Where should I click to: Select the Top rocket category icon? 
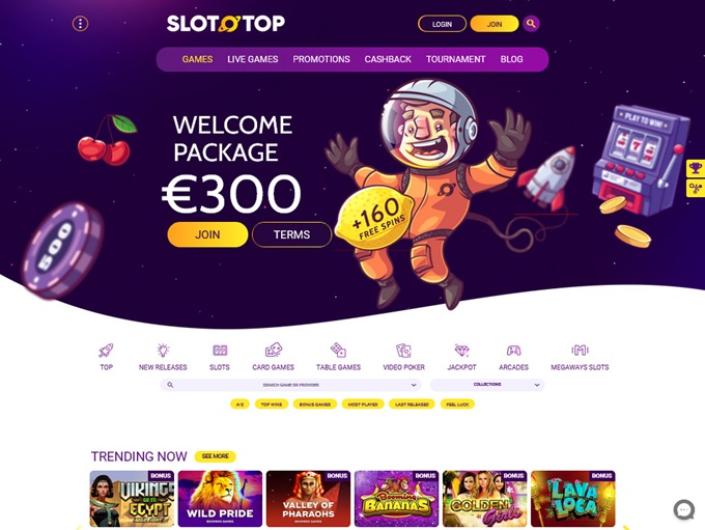(106, 350)
